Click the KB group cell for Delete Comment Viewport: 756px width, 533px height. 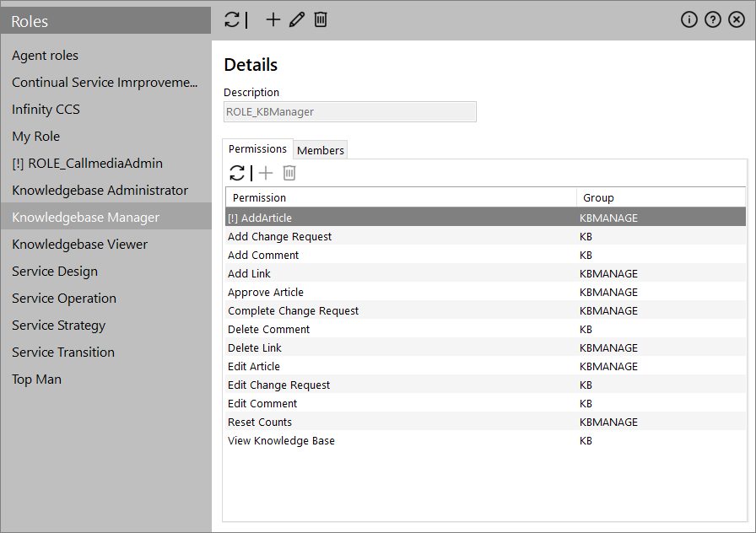tap(586, 329)
